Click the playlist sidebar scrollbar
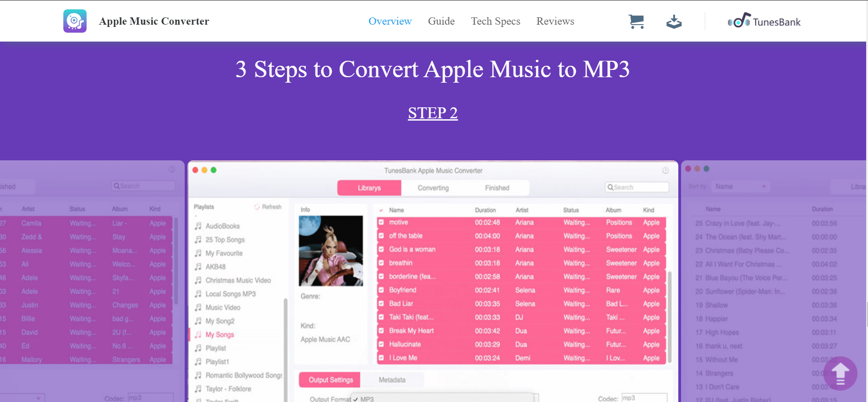868x402 pixels. pyautogui.click(x=286, y=349)
